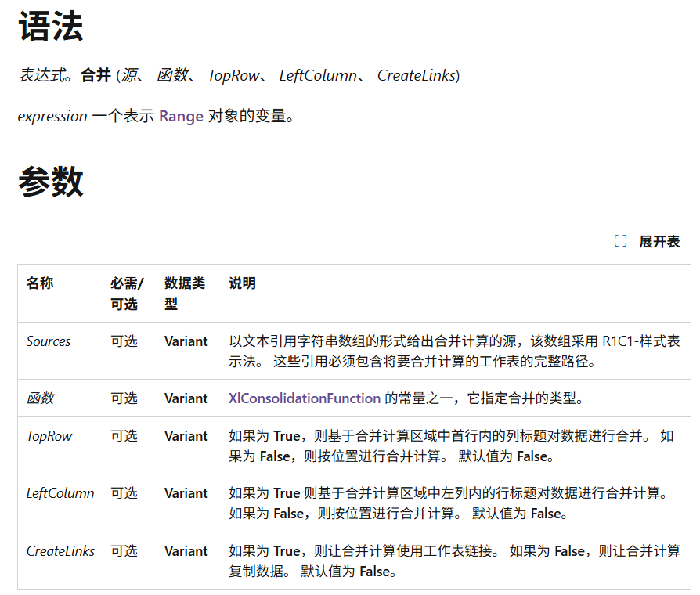Click the LeftColumn parameter name
The height and width of the screenshot is (595, 700).
coord(59,493)
